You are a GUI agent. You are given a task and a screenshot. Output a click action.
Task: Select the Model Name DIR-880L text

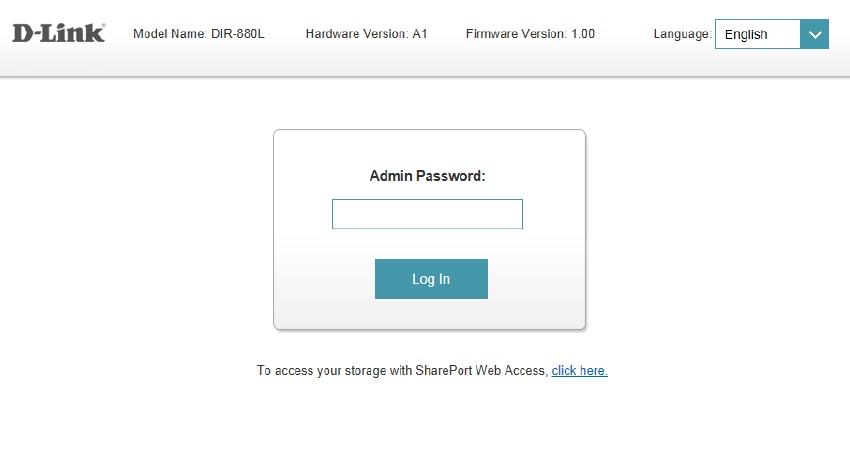click(x=198, y=34)
